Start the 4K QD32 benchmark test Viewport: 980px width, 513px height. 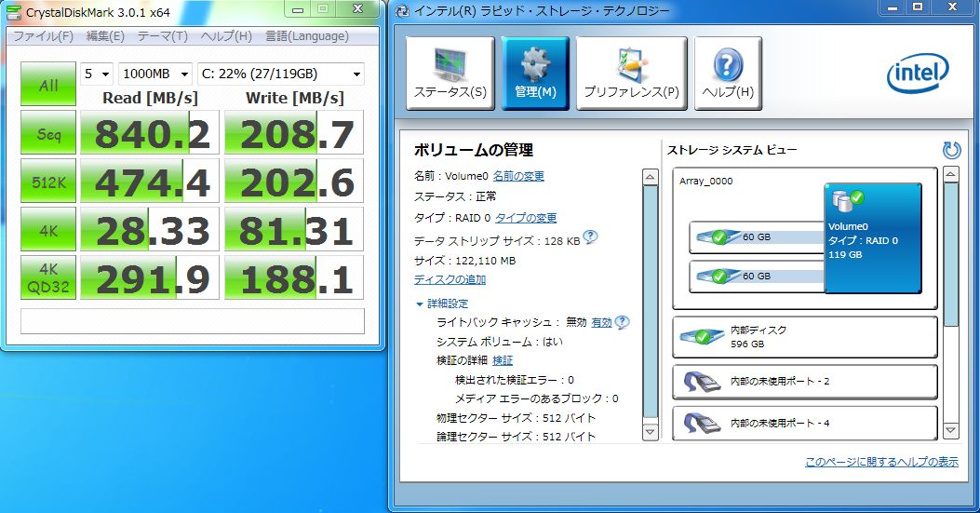coord(48,277)
